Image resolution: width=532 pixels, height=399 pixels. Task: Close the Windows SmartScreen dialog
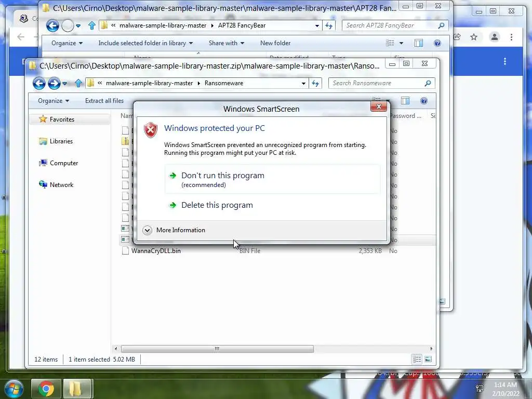pos(379,107)
